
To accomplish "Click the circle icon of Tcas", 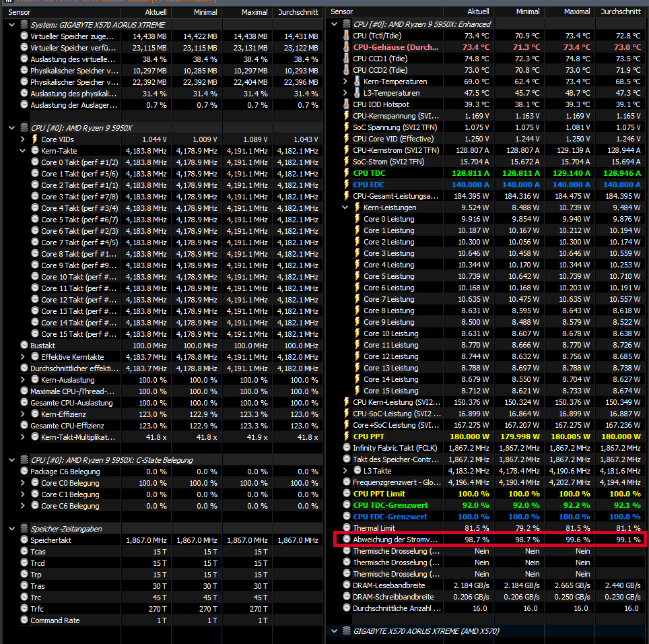I will [x=24, y=551].
